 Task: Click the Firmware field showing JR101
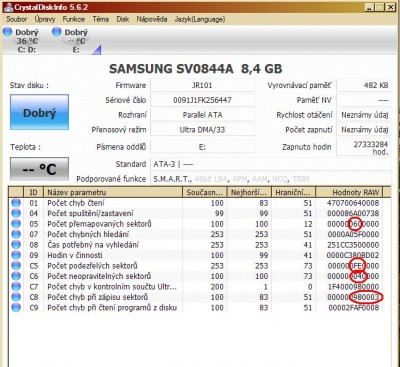click(202, 85)
